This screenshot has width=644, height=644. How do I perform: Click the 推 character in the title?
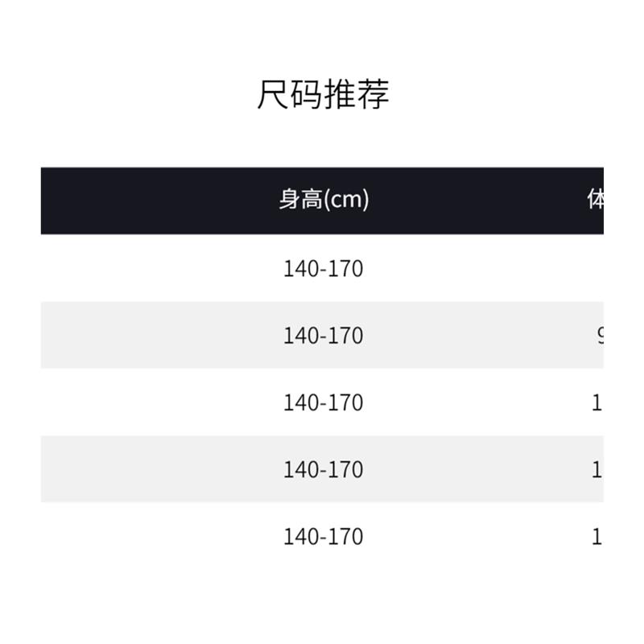340,94
